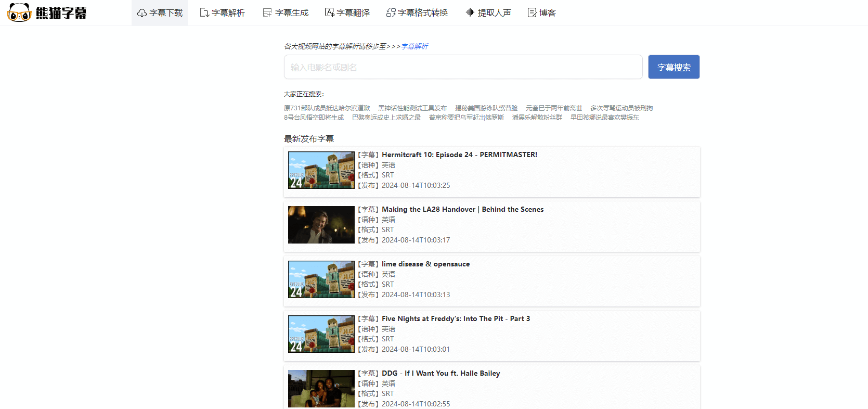Click the 字幕格式转换 convert icon

click(391, 13)
